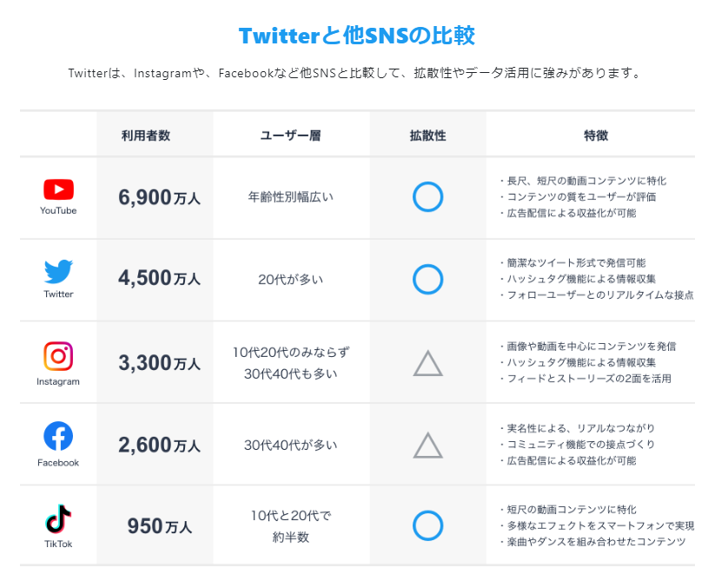
Task: Select the 4,500万人 Twitter user count
Action: pos(159,280)
